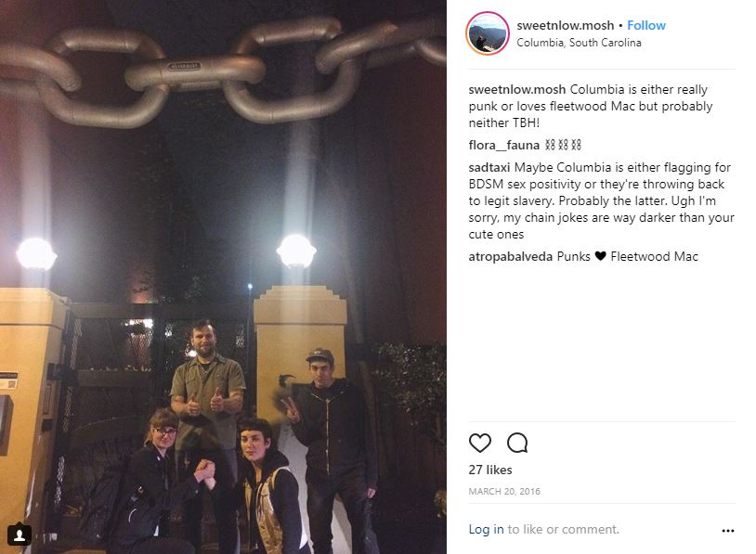
Task: Follow the sweetnlow.mosh account
Action: 646,25
